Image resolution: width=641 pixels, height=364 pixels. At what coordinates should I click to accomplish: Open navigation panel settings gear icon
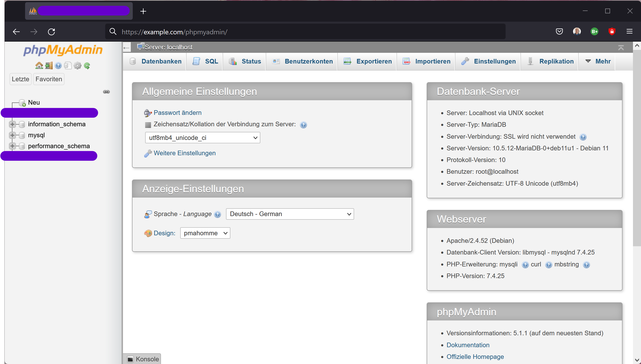tap(77, 65)
